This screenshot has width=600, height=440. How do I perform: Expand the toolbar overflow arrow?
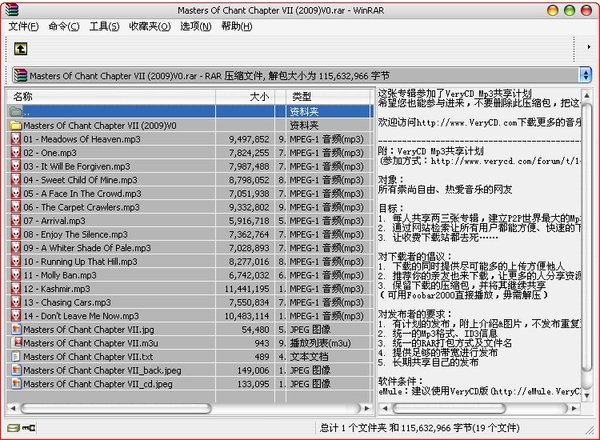click(589, 47)
